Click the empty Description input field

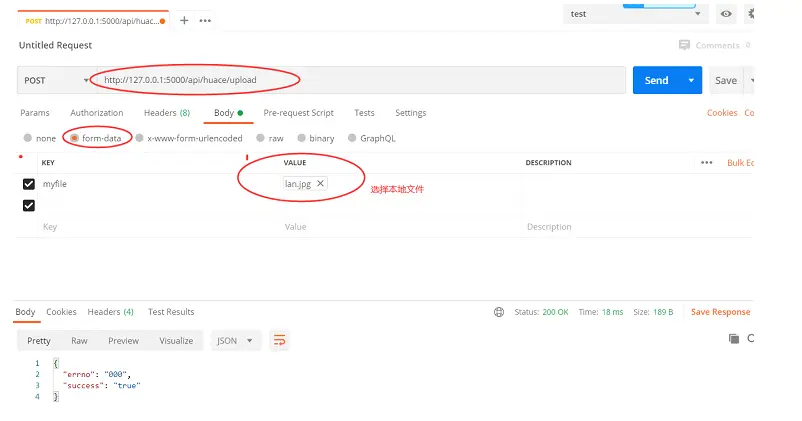[637, 227]
